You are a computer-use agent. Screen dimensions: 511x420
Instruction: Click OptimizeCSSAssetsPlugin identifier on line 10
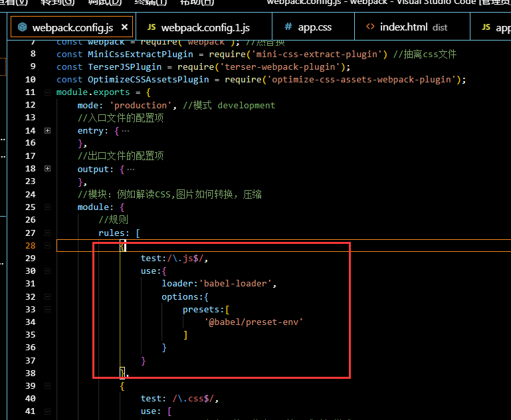[x=148, y=80]
